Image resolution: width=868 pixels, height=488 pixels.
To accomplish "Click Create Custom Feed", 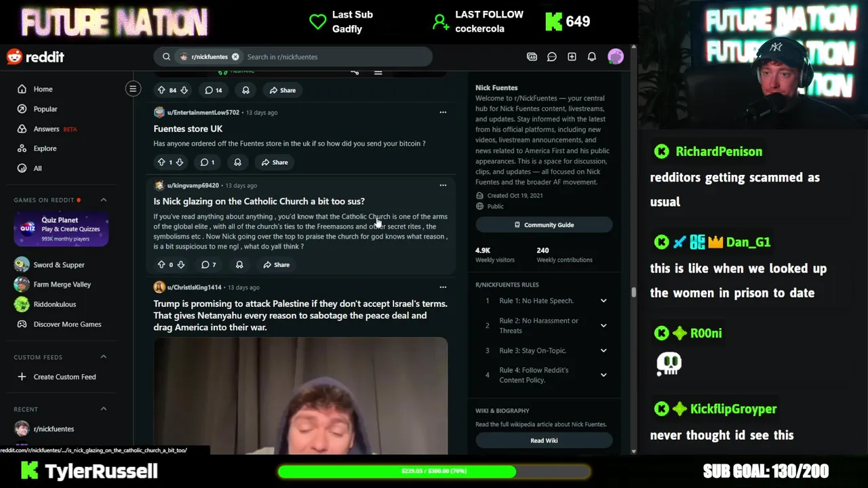I will [x=66, y=377].
